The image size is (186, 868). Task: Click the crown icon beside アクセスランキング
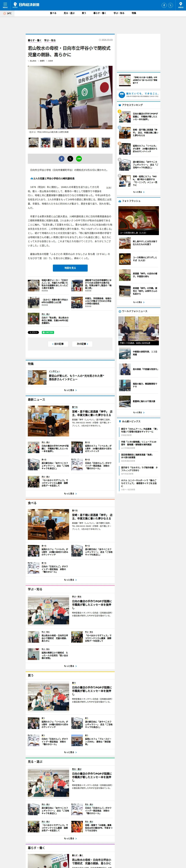click(x=120, y=105)
